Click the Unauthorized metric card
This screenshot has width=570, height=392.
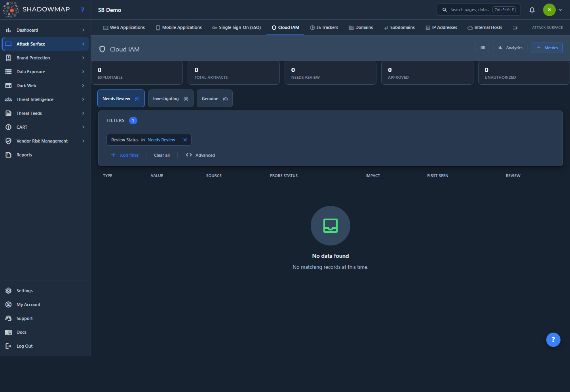[524, 73]
